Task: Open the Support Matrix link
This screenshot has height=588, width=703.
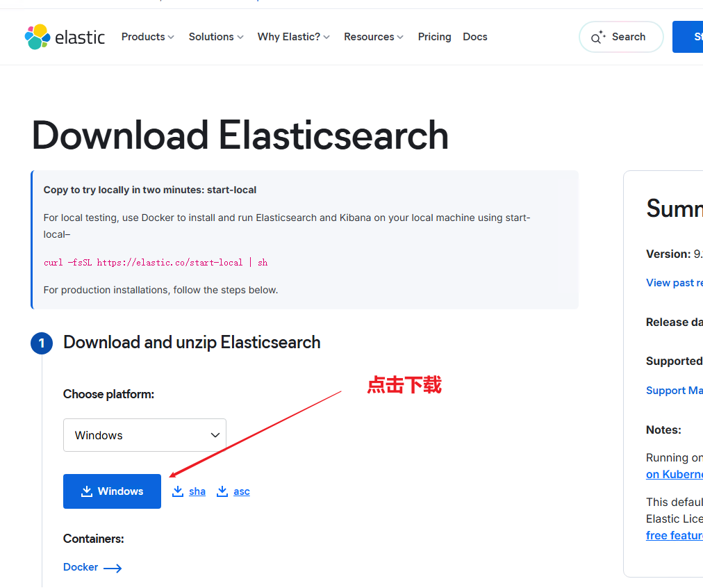Action: [x=675, y=390]
